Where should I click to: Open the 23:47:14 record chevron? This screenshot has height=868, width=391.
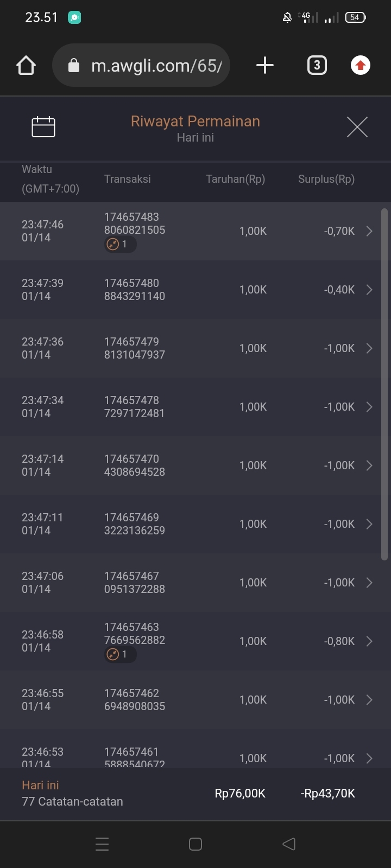pyautogui.click(x=369, y=465)
